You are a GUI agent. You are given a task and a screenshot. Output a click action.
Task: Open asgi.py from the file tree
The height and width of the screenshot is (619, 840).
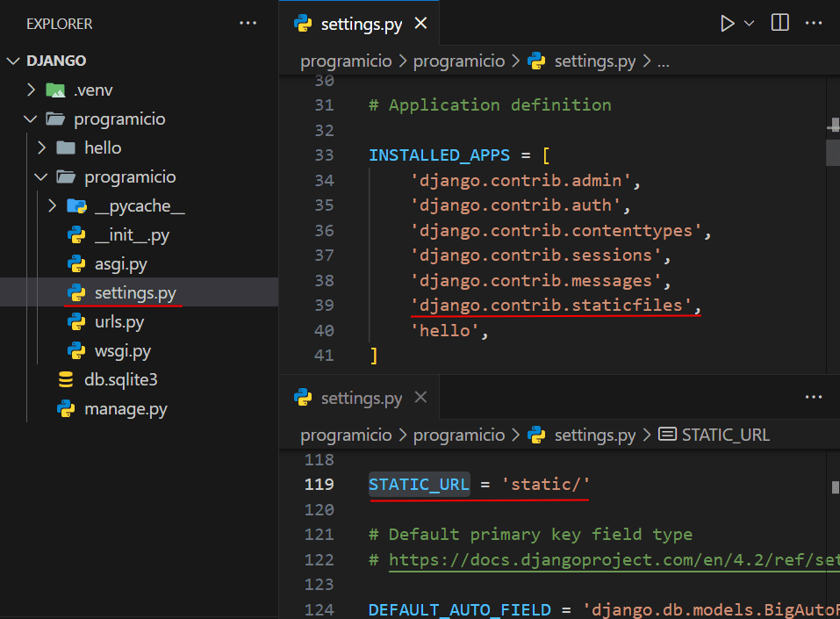coord(120,263)
